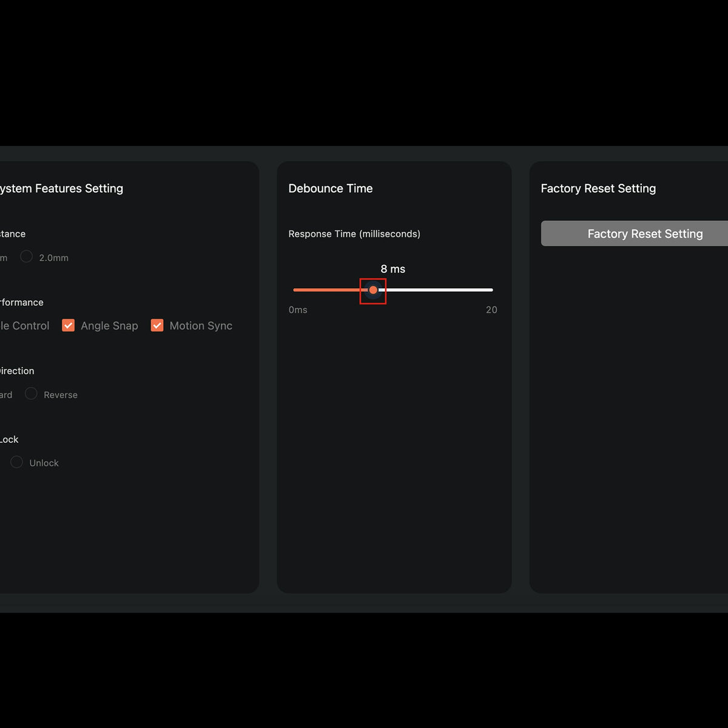Click the Angle Snap text label
728x728 pixels.
109,325
